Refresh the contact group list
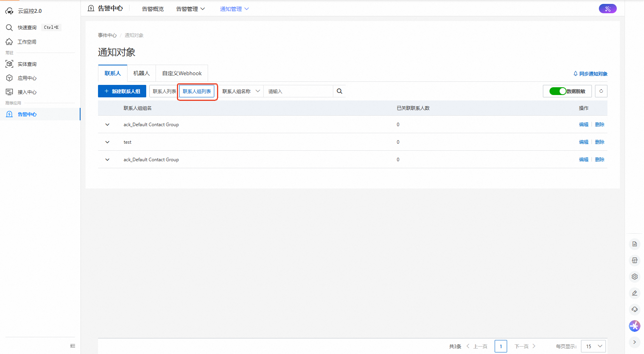 [601, 91]
